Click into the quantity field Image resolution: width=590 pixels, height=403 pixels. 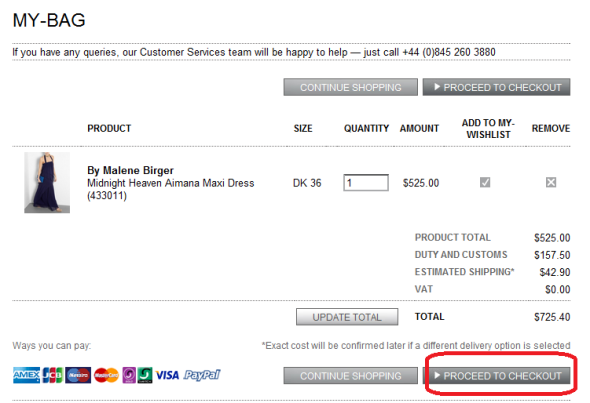(366, 183)
